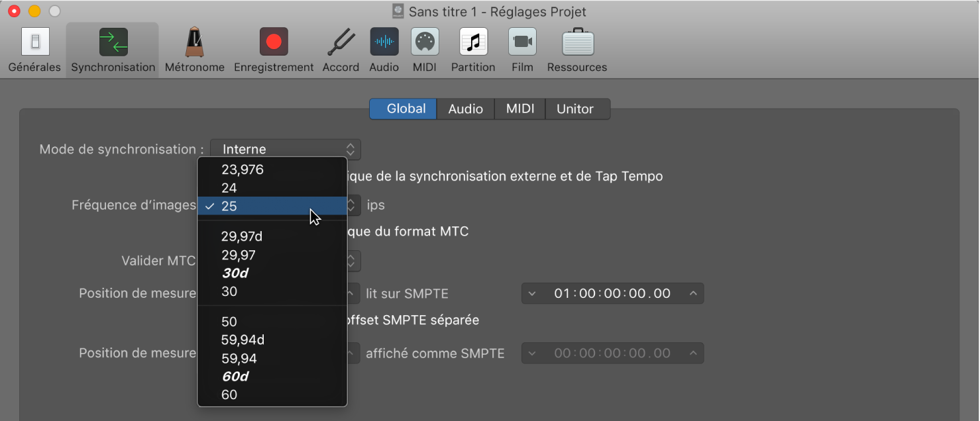Edit the 01:00:00:00.00 SMPTE field
The height and width of the screenshot is (421, 980).
[612, 294]
